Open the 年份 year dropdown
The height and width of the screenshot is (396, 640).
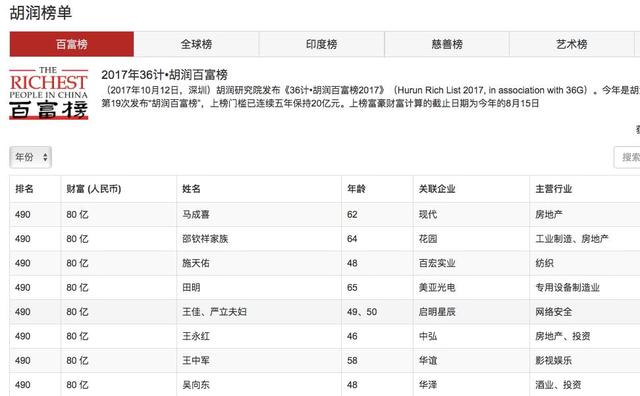pos(31,157)
